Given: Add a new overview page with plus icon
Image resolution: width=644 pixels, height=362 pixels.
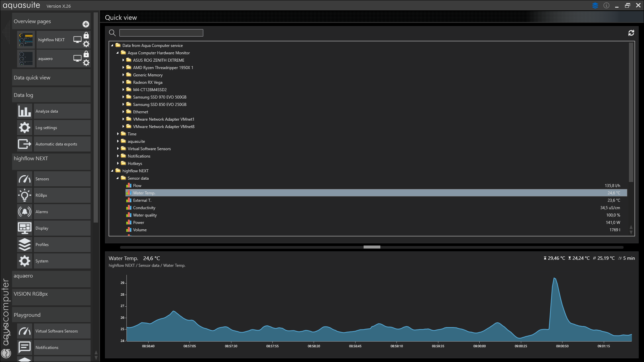Looking at the screenshot, I should pos(86,24).
